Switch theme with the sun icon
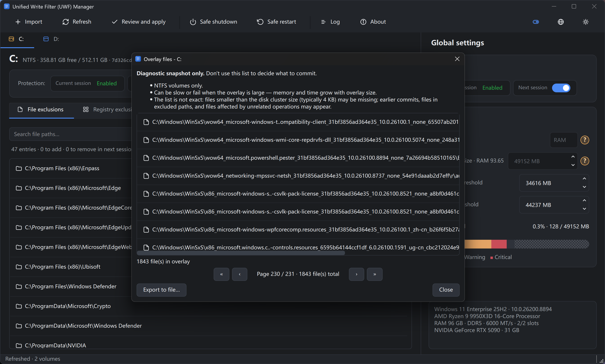This screenshot has height=364, width=605. tap(586, 22)
